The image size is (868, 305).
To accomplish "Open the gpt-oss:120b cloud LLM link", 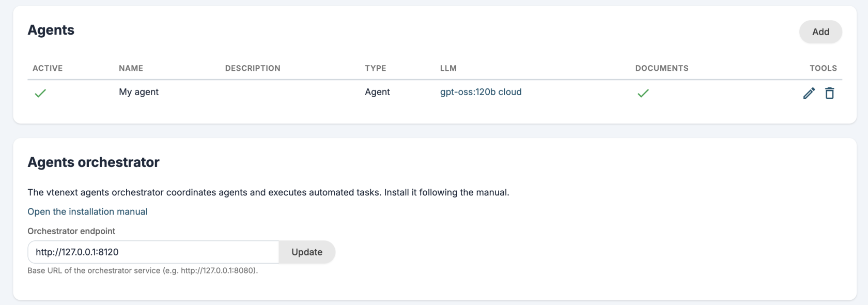I will (481, 92).
